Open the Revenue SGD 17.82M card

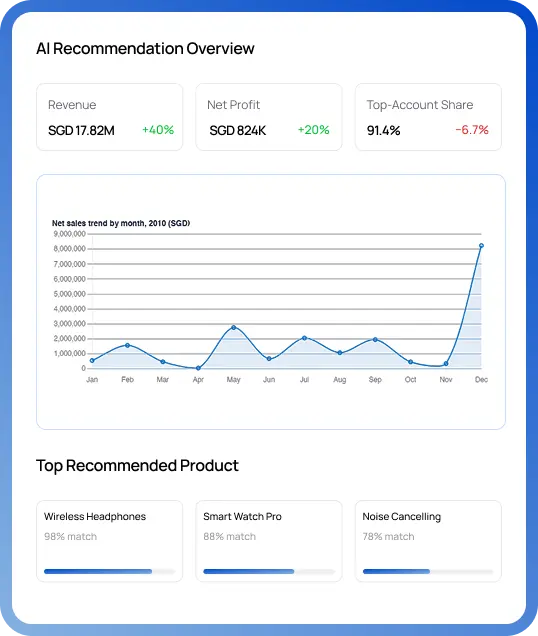point(110,117)
